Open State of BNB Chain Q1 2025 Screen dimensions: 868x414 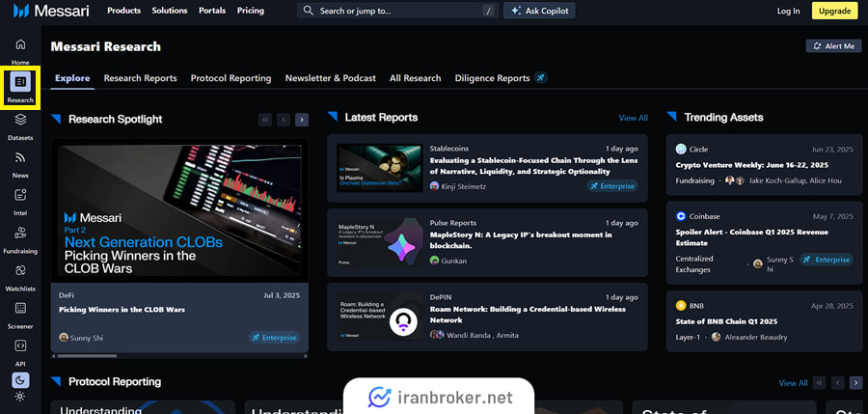point(726,321)
